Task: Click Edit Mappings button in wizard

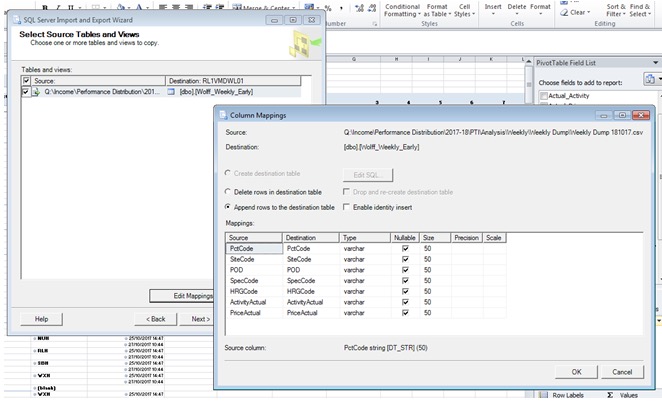Action: [182, 296]
